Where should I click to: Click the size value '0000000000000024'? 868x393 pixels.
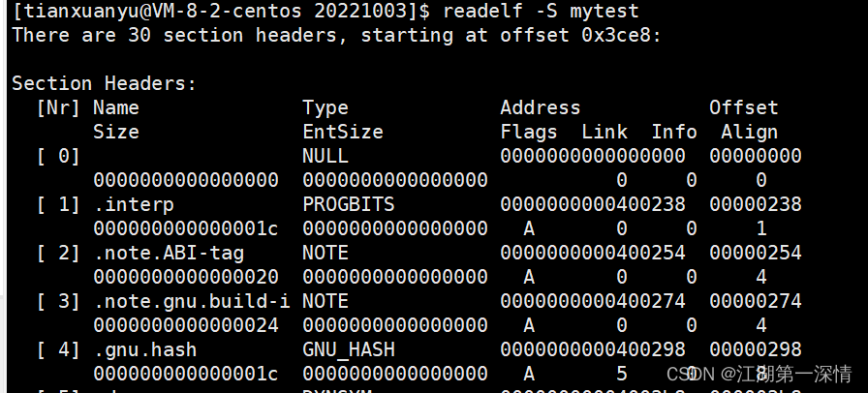pyautogui.click(x=185, y=325)
